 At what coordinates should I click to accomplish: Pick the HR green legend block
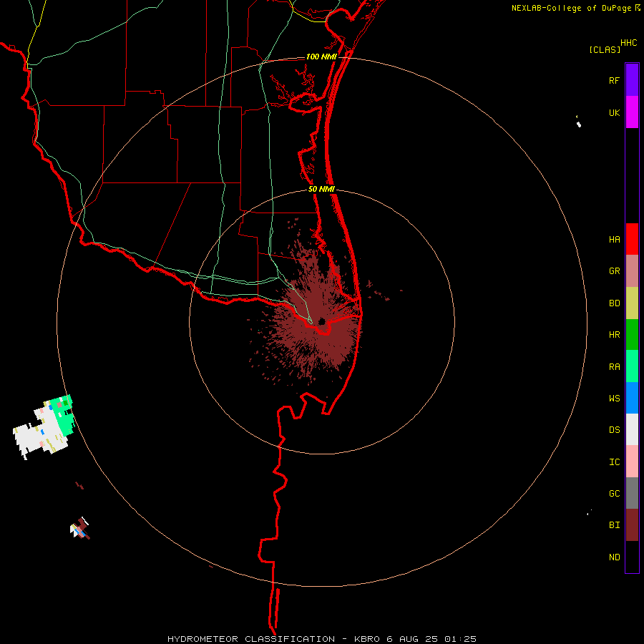[x=632, y=335]
